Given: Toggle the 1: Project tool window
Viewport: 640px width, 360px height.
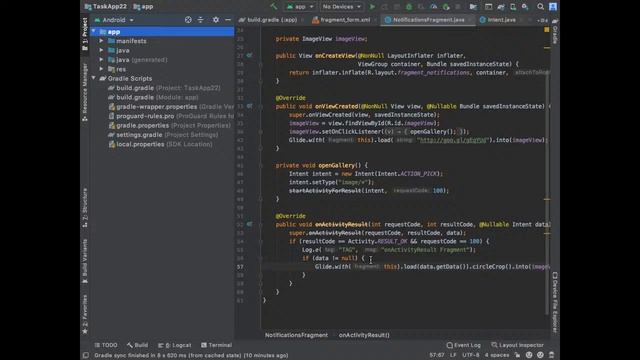Looking at the screenshot, I should pos(85,34).
